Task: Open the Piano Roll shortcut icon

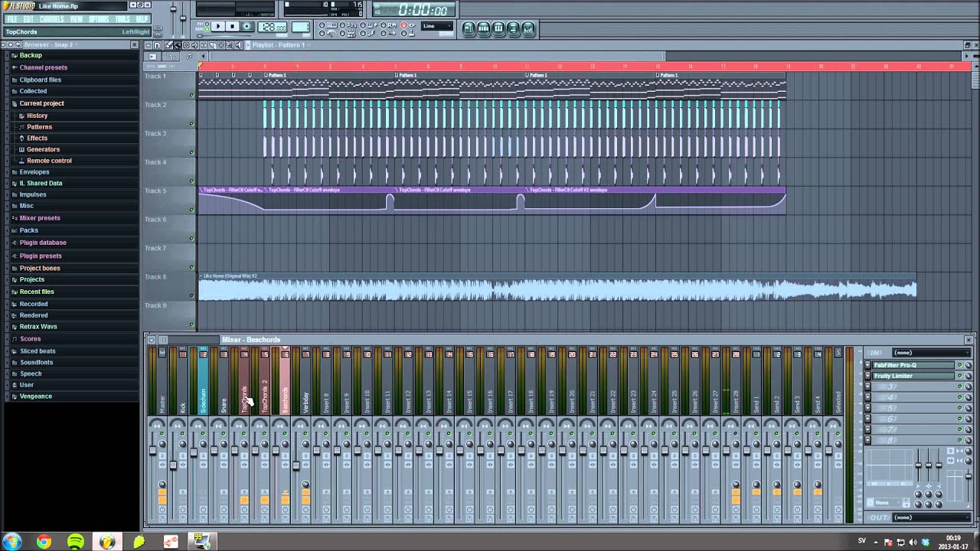Action: pos(498,28)
